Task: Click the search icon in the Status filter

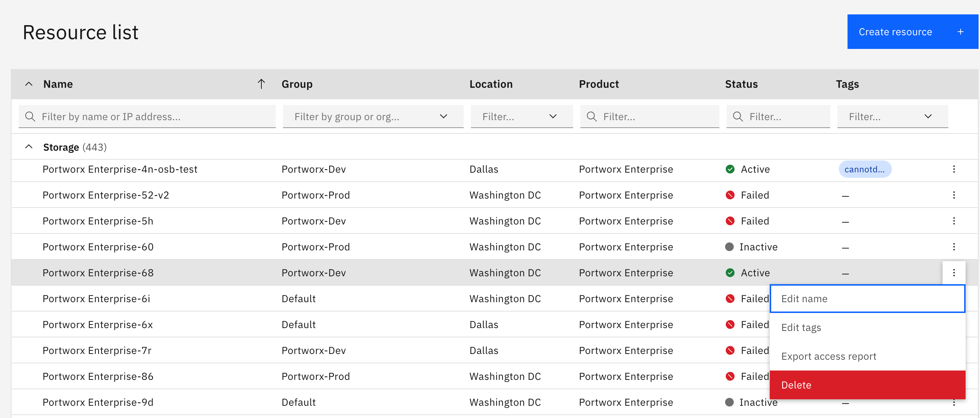Action: (738, 116)
